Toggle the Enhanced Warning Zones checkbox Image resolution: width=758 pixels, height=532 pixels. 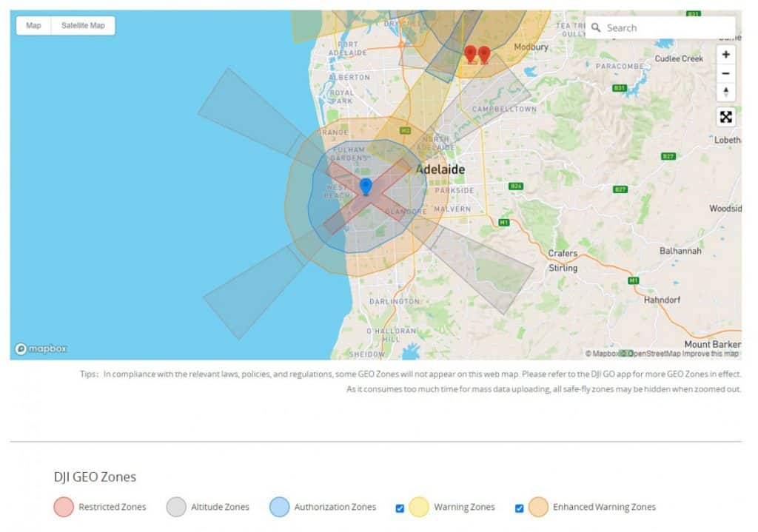(519, 508)
